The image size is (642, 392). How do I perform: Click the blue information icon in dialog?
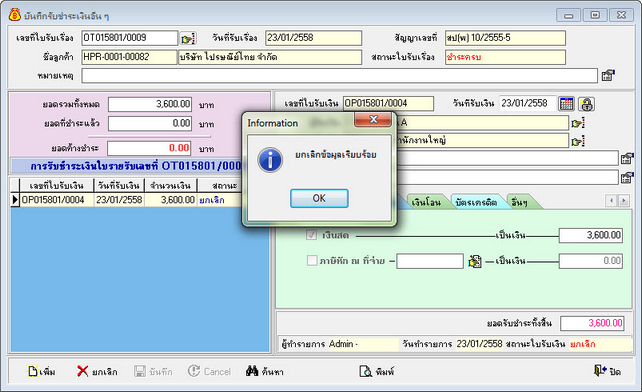(x=270, y=160)
